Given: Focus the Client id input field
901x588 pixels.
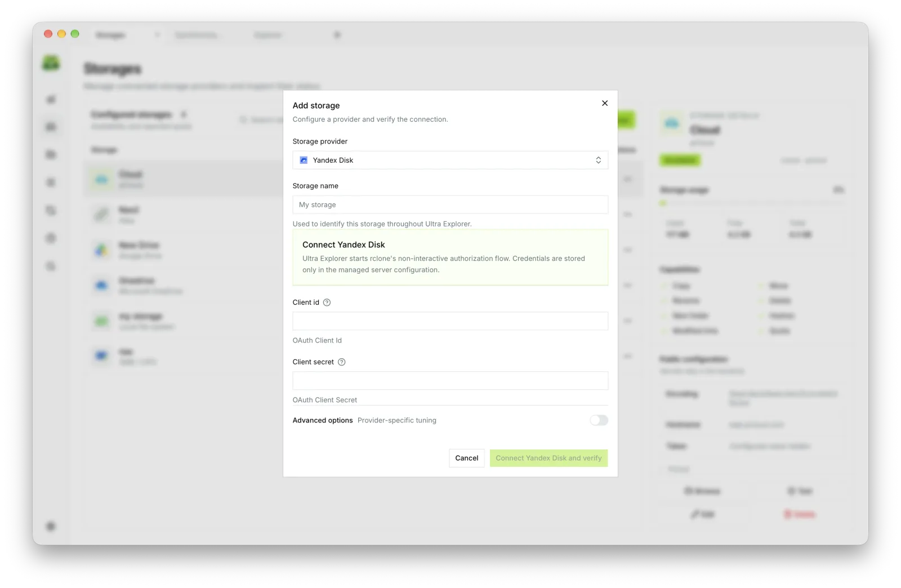Looking at the screenshot, I should tap(450, 321).
